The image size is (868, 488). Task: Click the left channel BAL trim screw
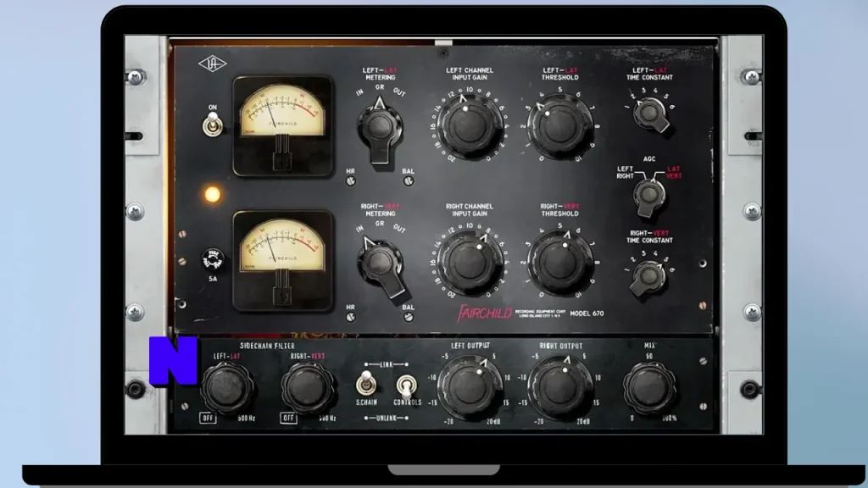pyautogui.click(x=409, y=181)
